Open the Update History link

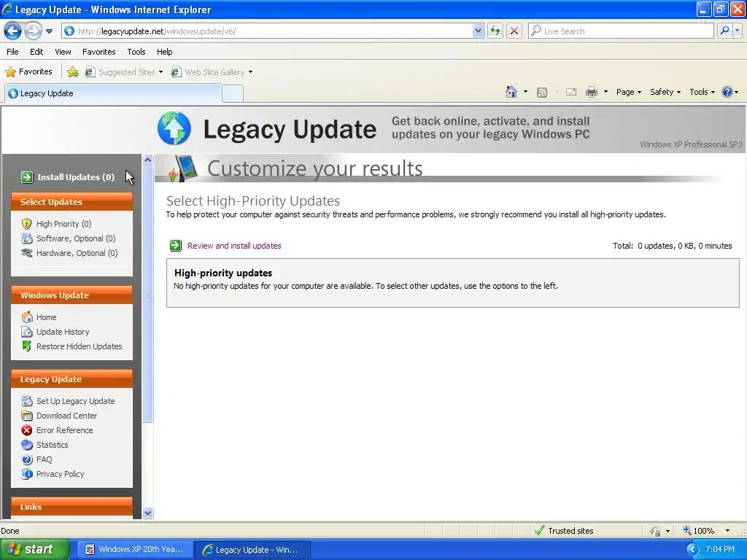pos(63,332)
